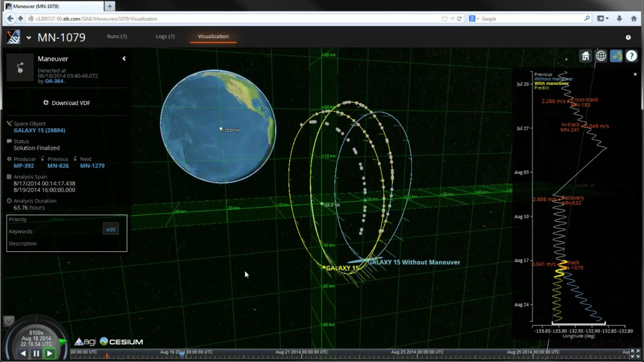Reload the current page
644x362 pixels.
460,19
